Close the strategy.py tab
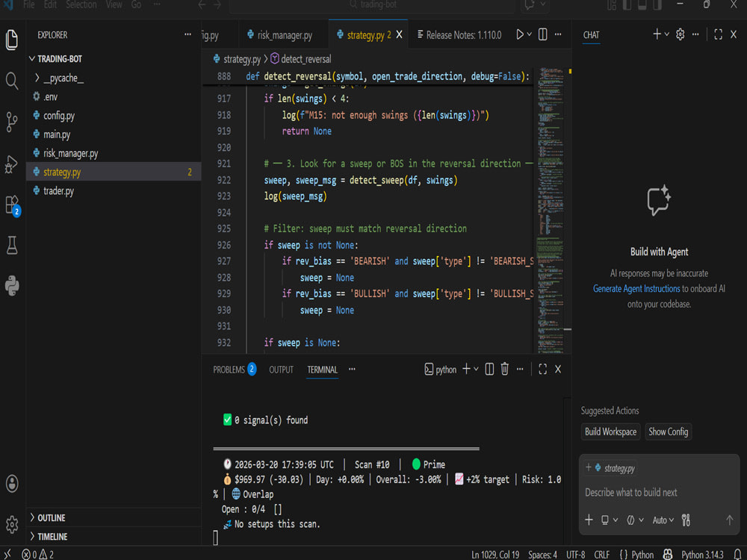Viewport: 747px width, 560px height. click(x=399, y=35)
